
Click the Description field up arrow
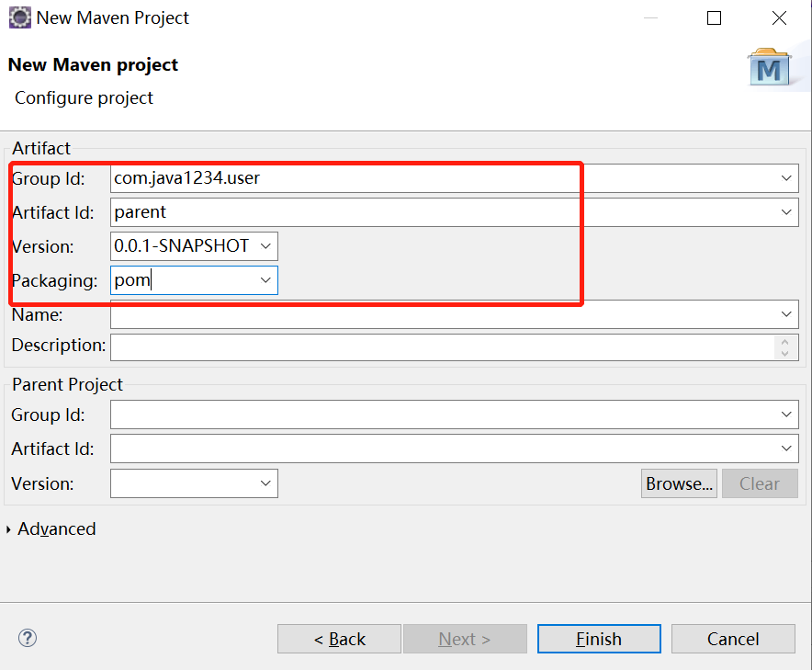[x=785, y=342]
